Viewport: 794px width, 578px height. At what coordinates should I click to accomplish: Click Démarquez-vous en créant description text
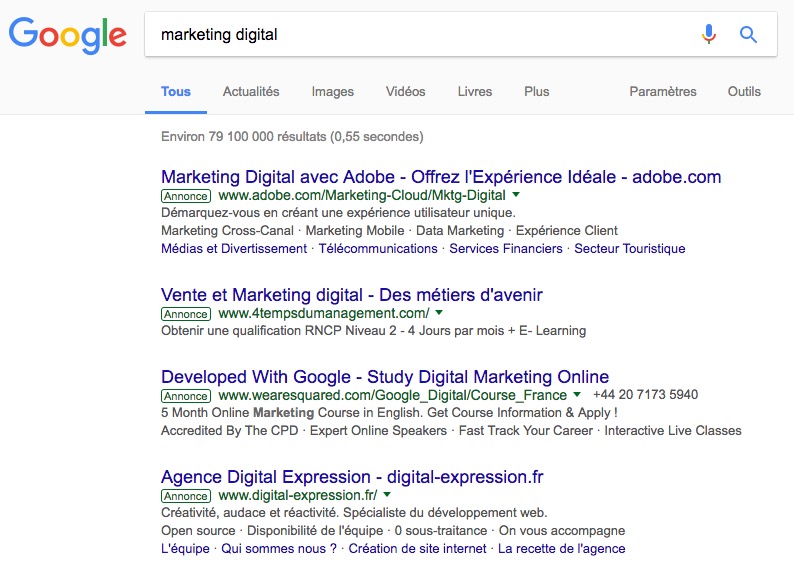pyautogui.click(x=338, y=213)
